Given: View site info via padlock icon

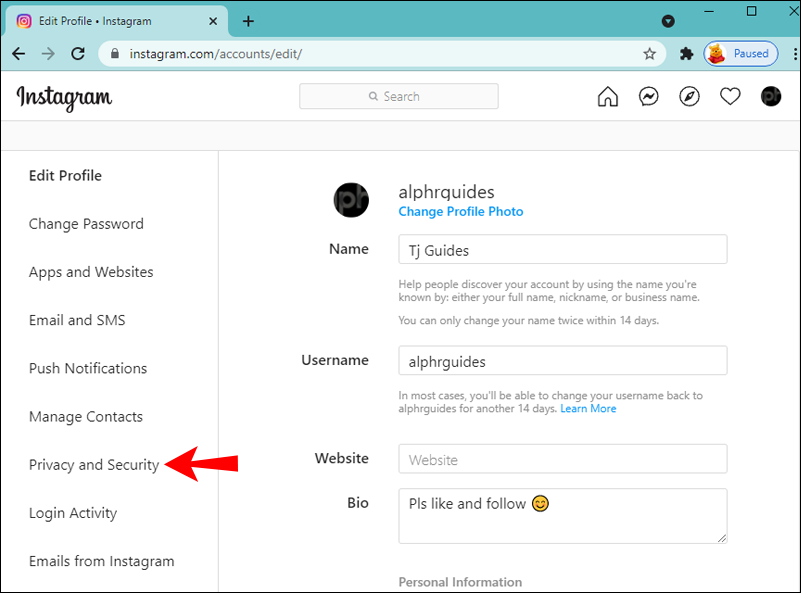Looking at the screenshot, I should click(115, 54).
